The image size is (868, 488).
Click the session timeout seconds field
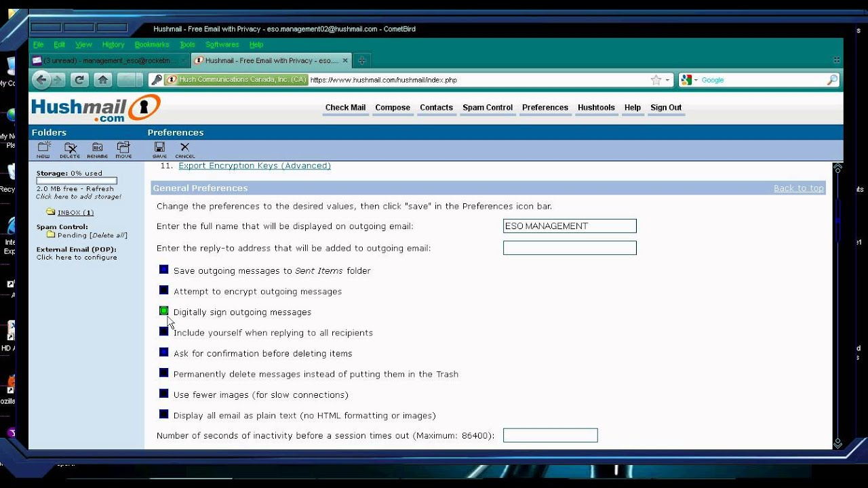point(550,435)
